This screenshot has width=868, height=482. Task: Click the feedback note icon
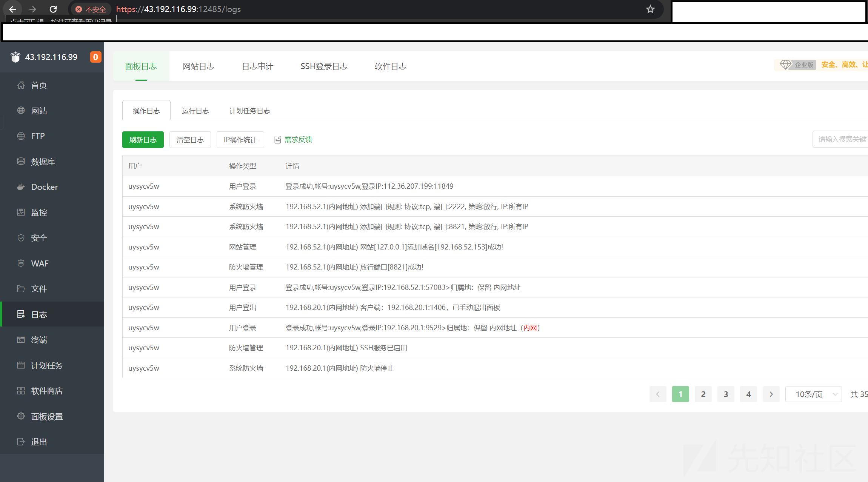pos(278,140)
